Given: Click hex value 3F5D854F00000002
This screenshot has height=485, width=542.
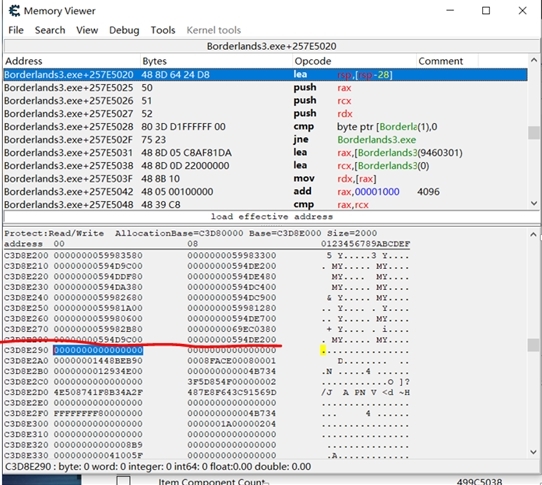Looking at the screenshot, I should pyautogui.click(x=232, y=382).
